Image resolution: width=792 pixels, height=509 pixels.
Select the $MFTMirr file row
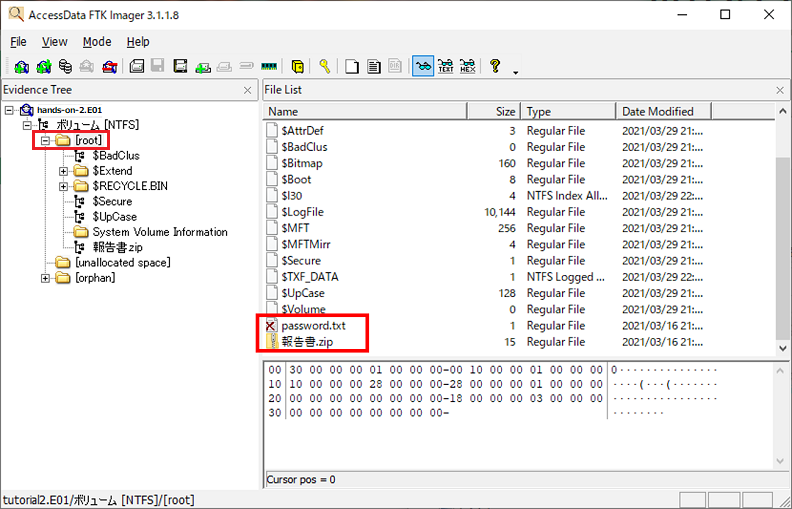(x=486, y=244)
